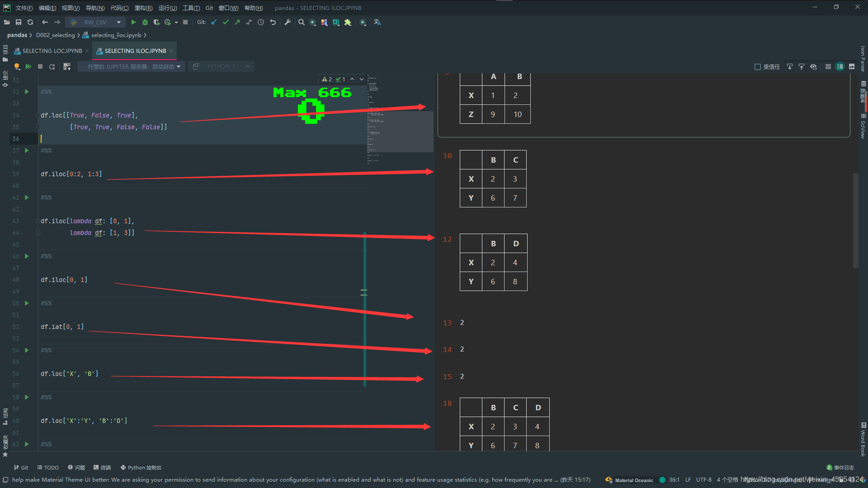Click pandas in the breadcrumb path
The image size is (868, 488).
(x=17, y=35)
